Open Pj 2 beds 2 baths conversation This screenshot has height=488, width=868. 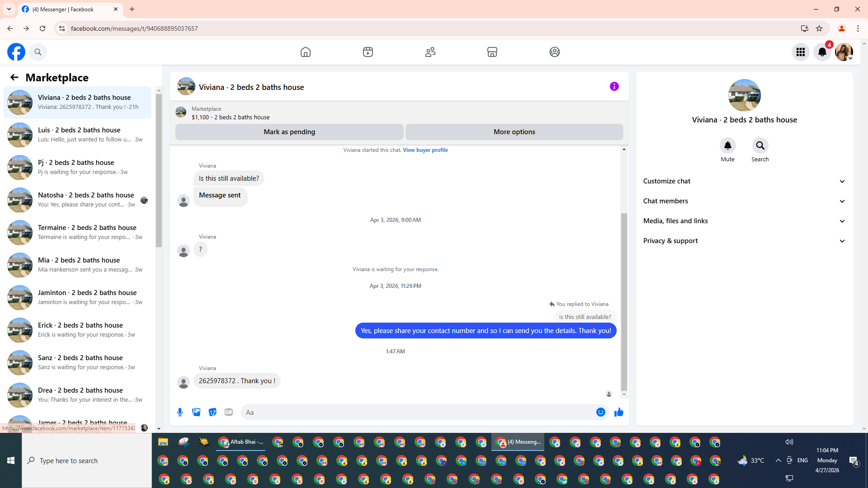(77, 168)
